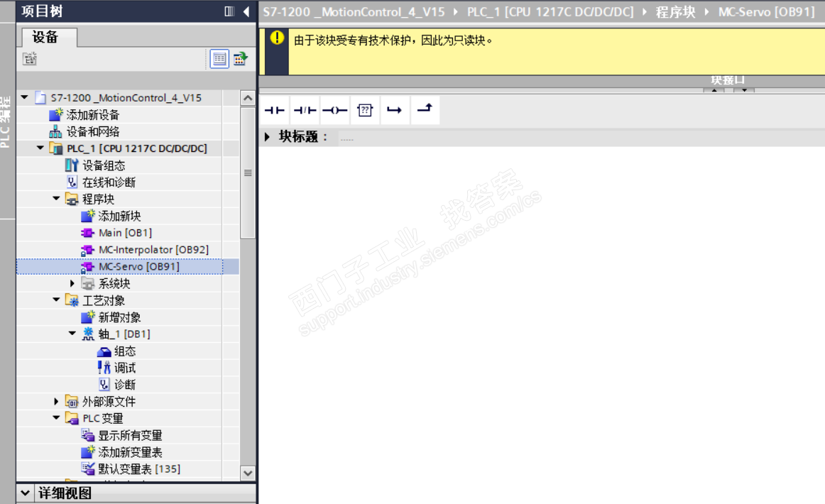The width and height of the screenshot is (825, 504).
Task: Open MC-Interpolator [OB92] block
Action: [x=153, y=249]
